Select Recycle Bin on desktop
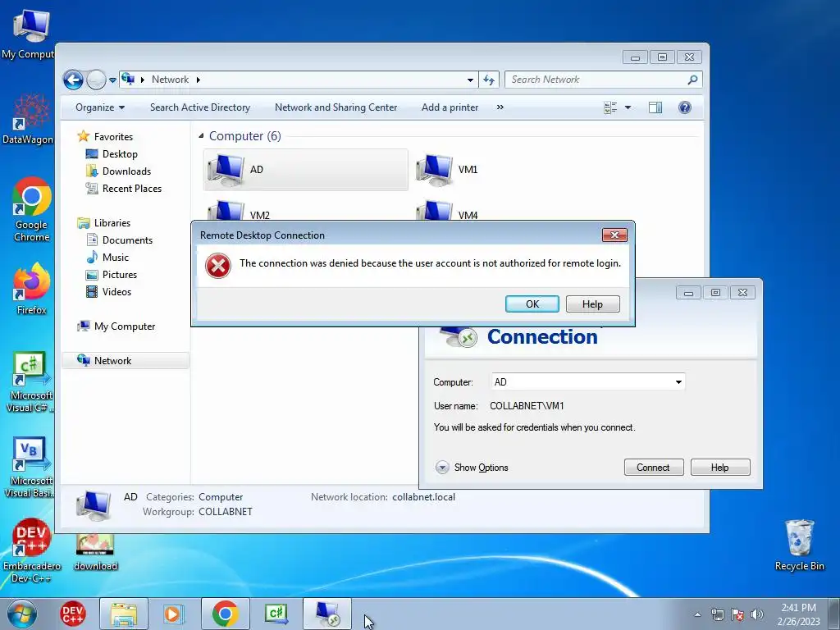Image resolution: width=840 pixels, height=630 pixels. coord(799,546)
